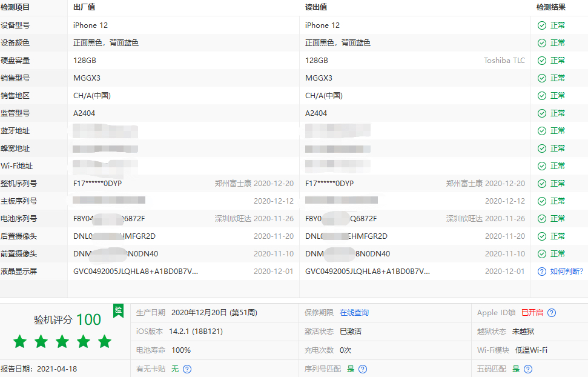Click the green check icon for 主板序列号 row
Screen dimensions: 588x377
[542, 201]
